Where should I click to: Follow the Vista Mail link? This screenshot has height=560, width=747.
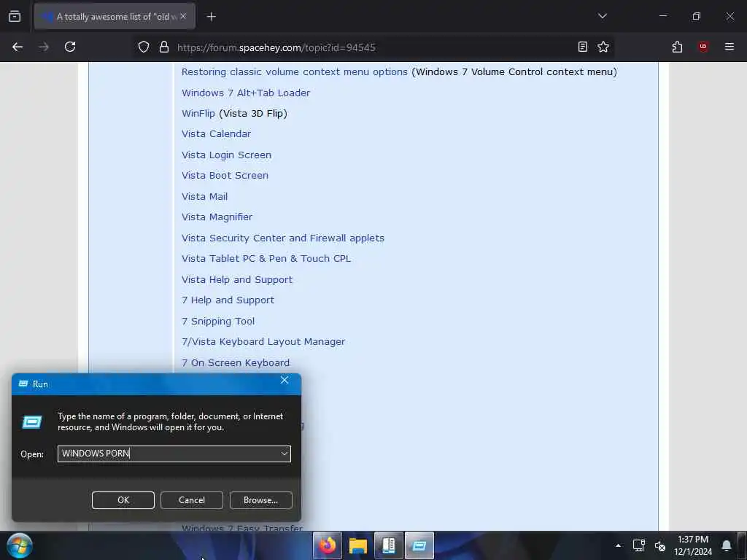[204, 196]
